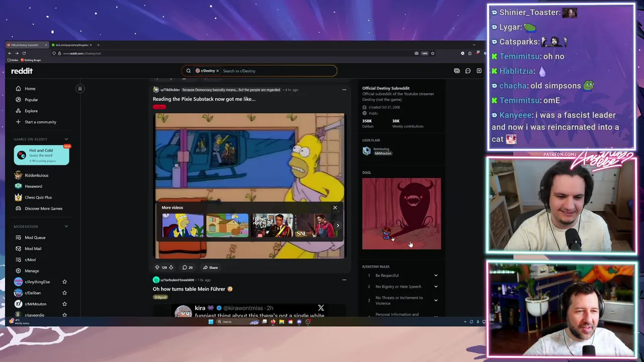
Task: Open post titled Oh how turns table
Action: pyautogui.click(x=193, y=289)
